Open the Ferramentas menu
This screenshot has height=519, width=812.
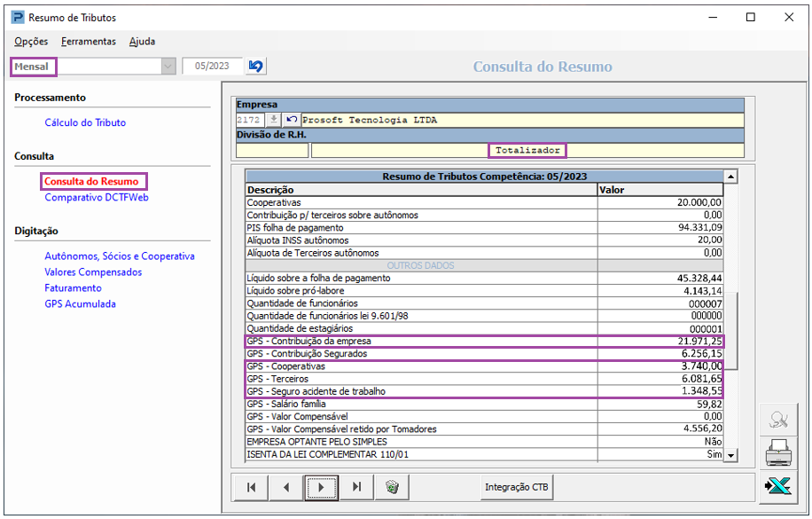pos(89,42)
